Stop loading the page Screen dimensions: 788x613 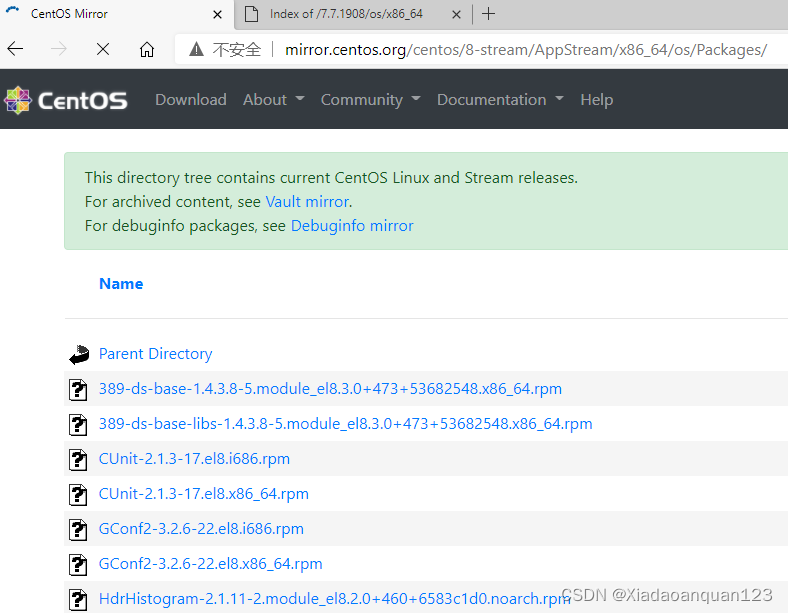[x=103, y=49]
